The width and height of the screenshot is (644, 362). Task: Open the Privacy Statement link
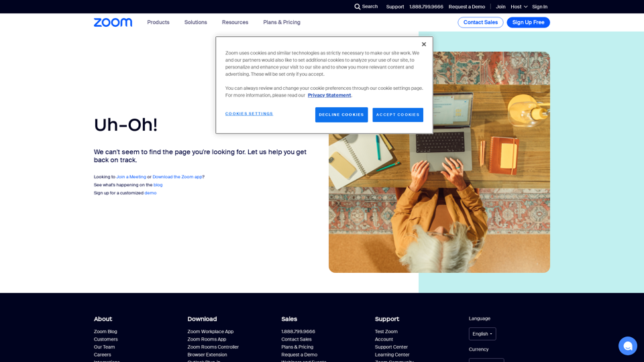(329, 95)
